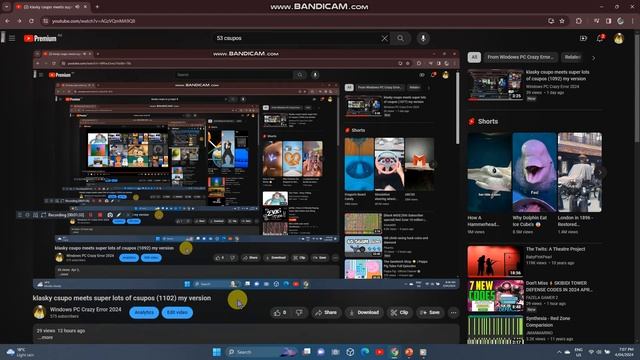
Task: Focus the YouTube search field
Action: (298, 38)
